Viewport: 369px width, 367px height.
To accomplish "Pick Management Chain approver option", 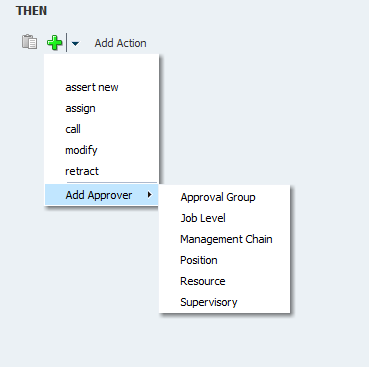I will point(225,239).
